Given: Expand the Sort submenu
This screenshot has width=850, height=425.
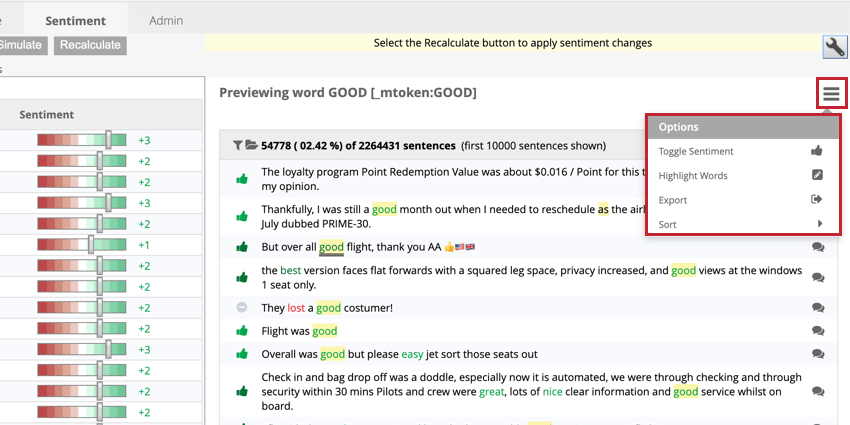Looking at the screenshot, I should click(x=743, y=224).
